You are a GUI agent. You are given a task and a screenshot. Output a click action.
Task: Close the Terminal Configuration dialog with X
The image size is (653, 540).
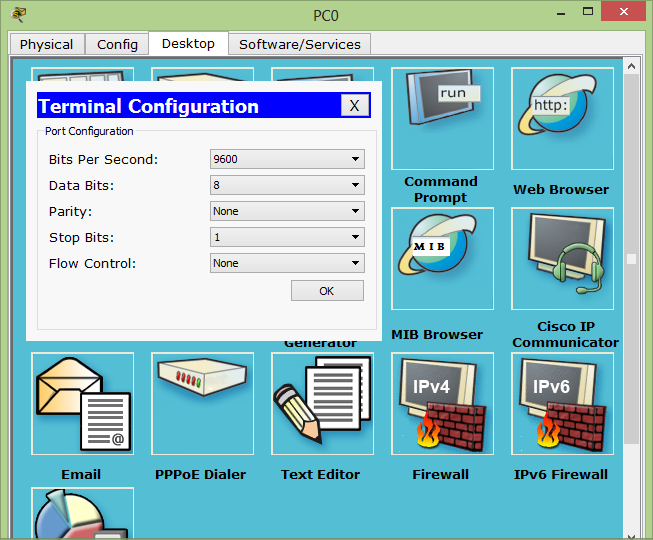354,105
